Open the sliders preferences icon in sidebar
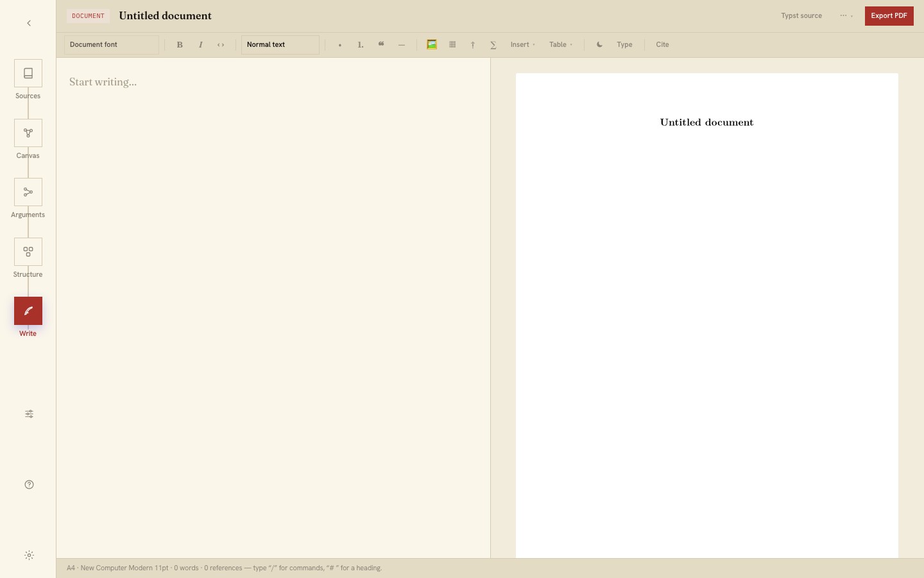Screen dimensions: 924x578 29,414
